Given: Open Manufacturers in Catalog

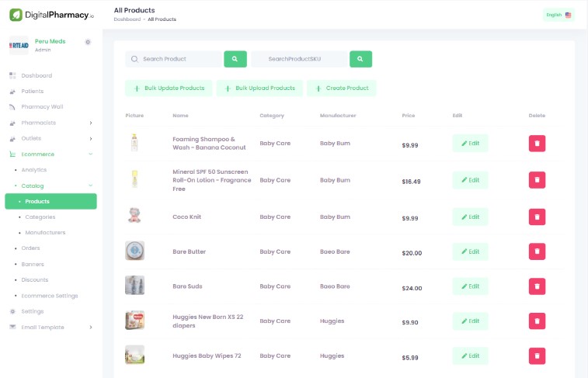Looking at the screenshot, I should click(45, 232).
